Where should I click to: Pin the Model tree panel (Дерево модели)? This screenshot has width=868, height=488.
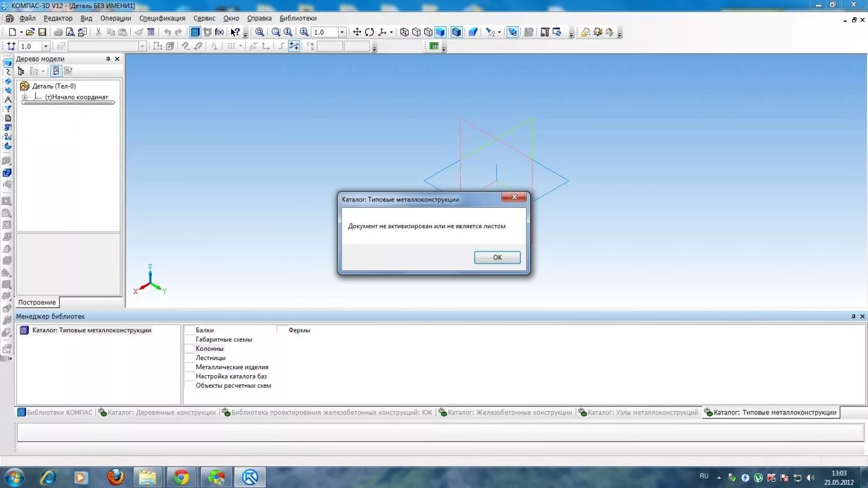coord(108,59)
